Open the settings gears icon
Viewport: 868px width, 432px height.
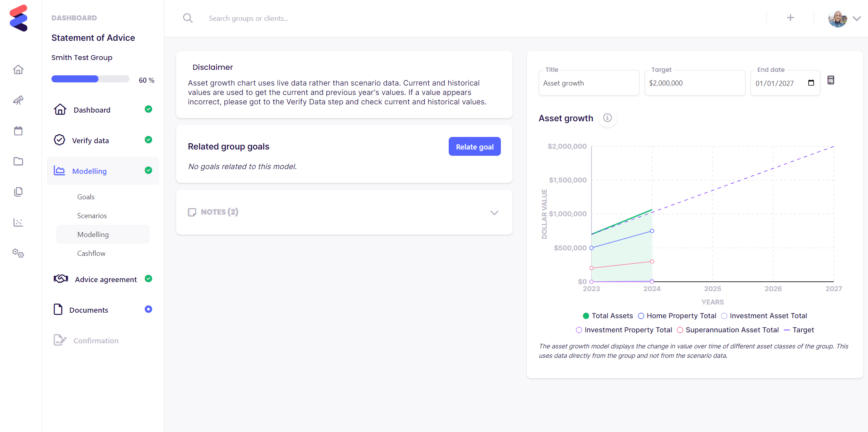[18, 253]
